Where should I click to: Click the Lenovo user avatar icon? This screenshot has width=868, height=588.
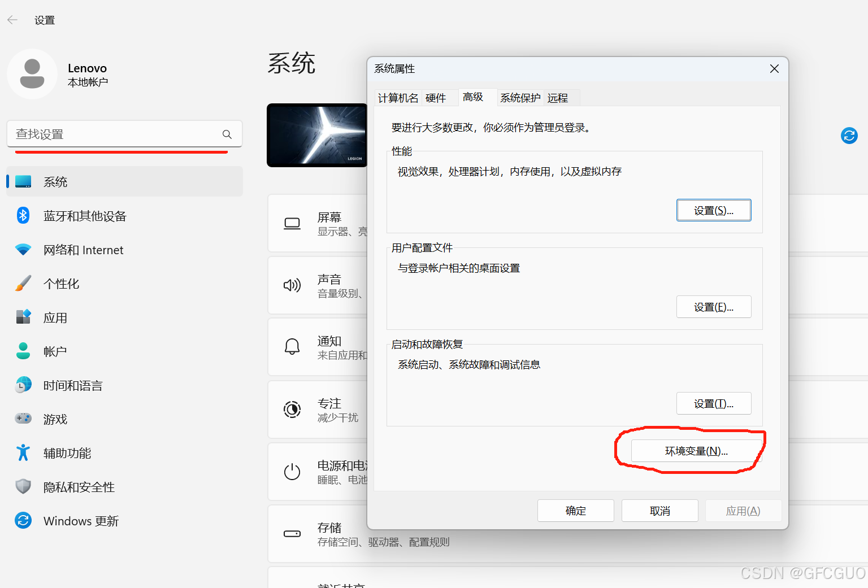click(32, 74)
